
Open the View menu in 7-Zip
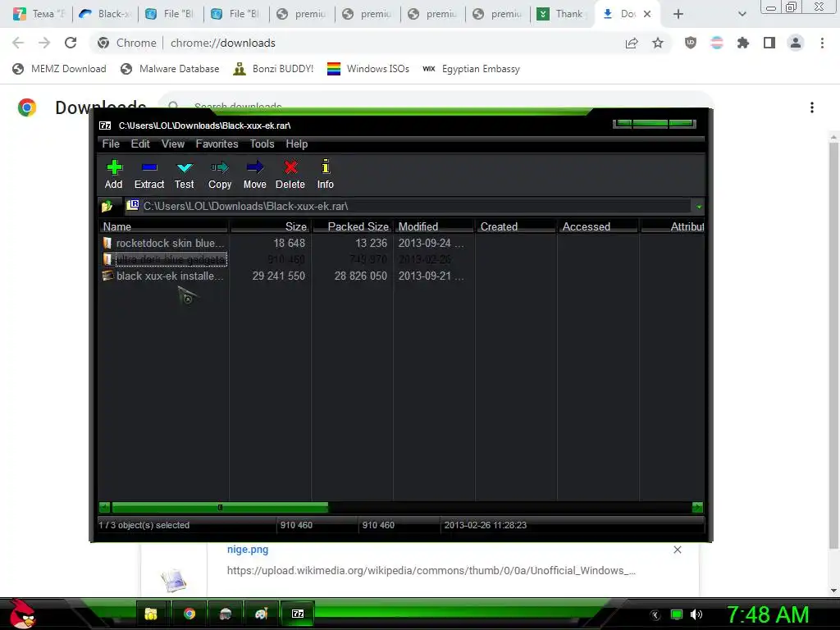click(173, 144)
